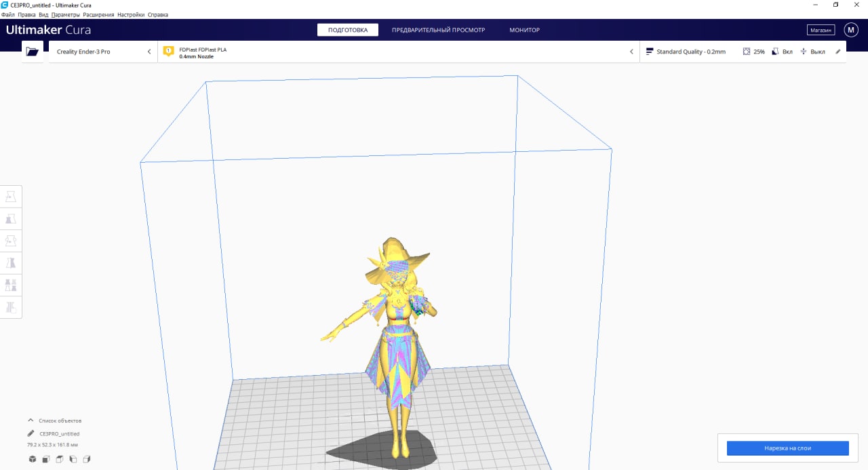Viewport: 868px width, 470px height.
Task: Open the Параметры menu
Action: coord(66,14)
